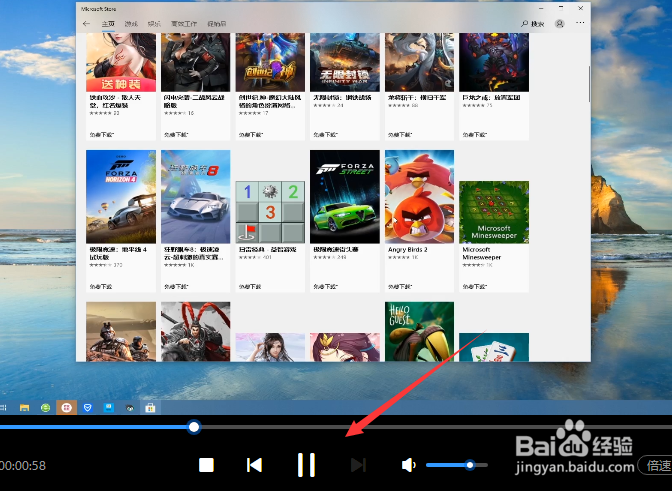Open the Microsoft Store taskbar icon
This screenshot has width=672, height=491.
point(150,407)
